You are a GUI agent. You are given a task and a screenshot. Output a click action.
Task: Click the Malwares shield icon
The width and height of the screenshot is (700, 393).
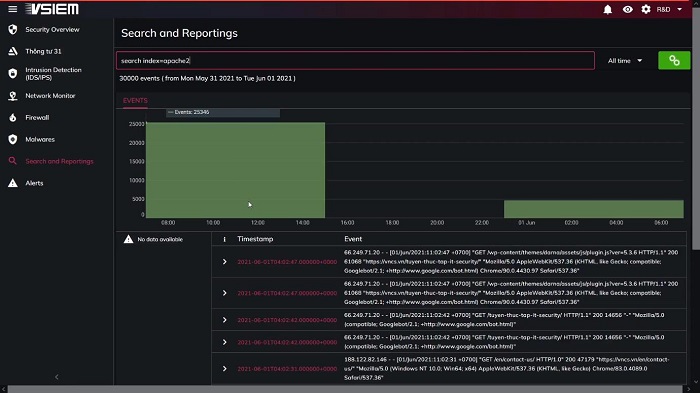pos(12,139)
